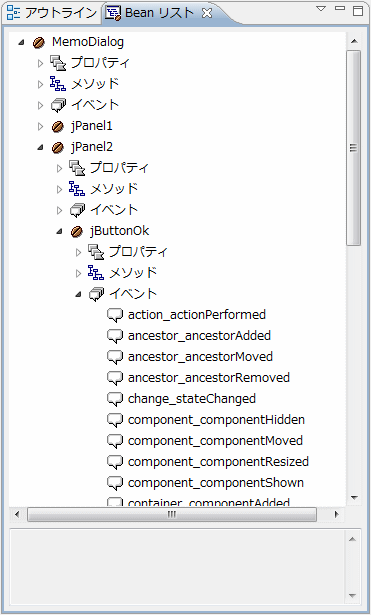
Task: Click the イベント icon under MemoDialog
Action: (58, 105)
